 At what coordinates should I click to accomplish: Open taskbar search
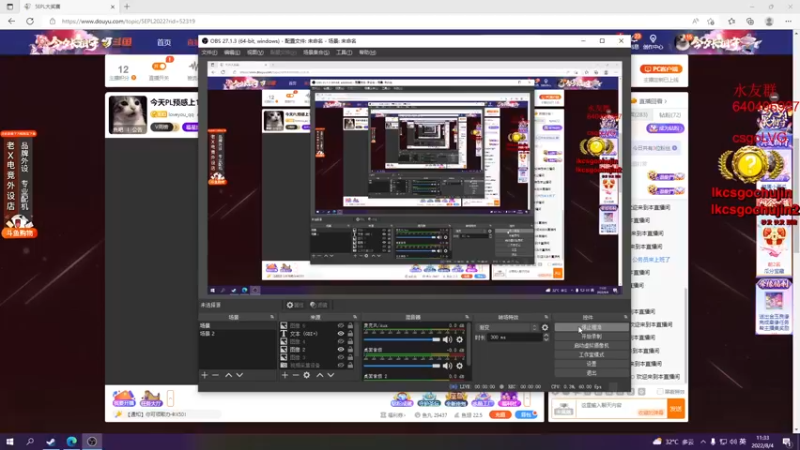coord(30,441)
